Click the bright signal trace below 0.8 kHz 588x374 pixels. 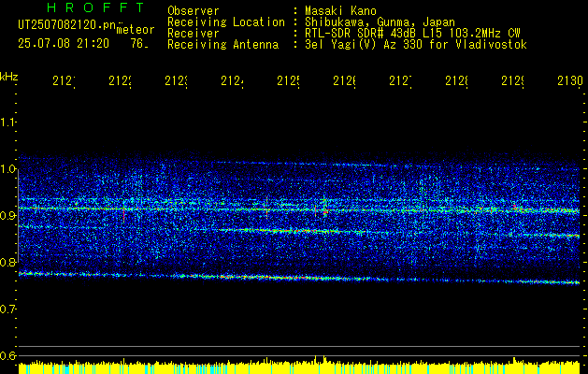tap(299, 278)
